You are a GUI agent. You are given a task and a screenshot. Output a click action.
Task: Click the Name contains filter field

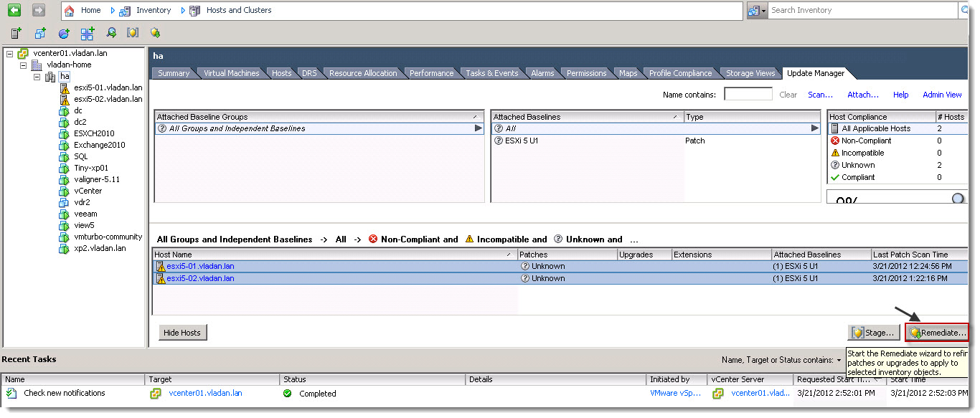tap(748, 95)
